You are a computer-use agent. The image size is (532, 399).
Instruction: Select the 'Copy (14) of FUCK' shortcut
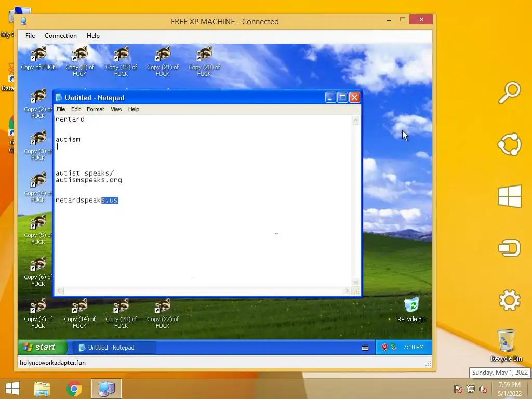pyautogui.click(x=79, y=313)
